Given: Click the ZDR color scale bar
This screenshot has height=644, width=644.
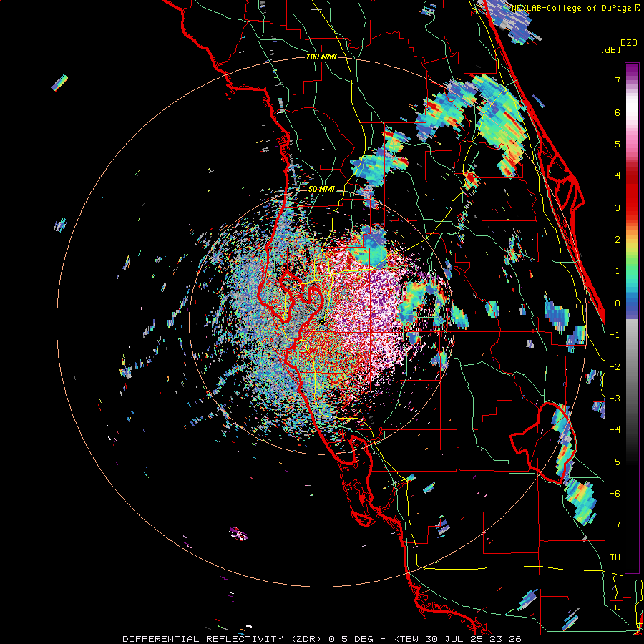Looking at the screenshot, I should coord(632,318).
